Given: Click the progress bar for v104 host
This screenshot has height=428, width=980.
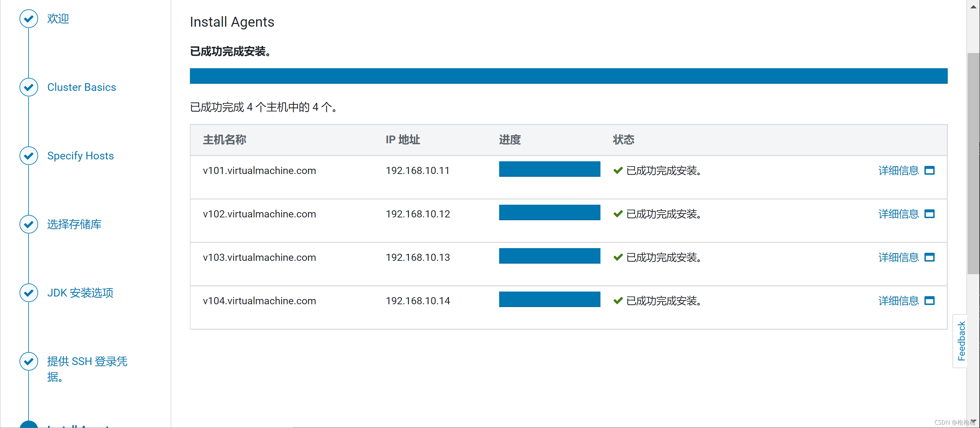Looking at the screenshot, I should click(x=549, y=299).
